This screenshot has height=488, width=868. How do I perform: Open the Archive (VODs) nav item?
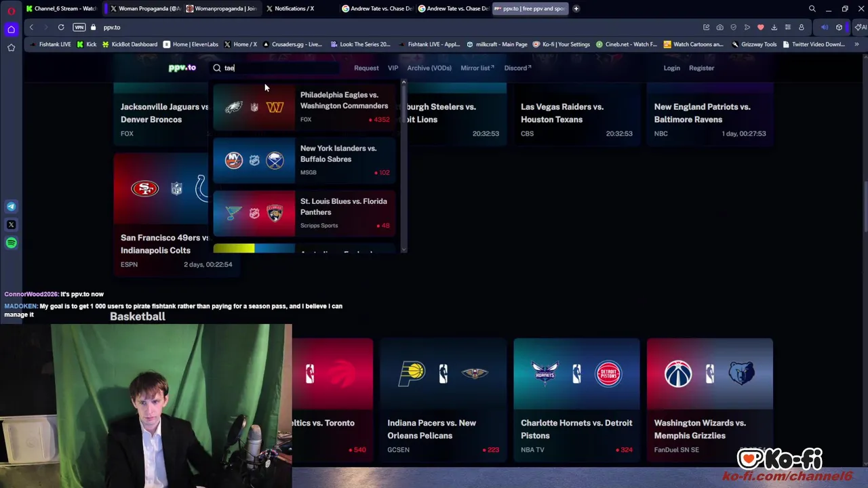429,68
